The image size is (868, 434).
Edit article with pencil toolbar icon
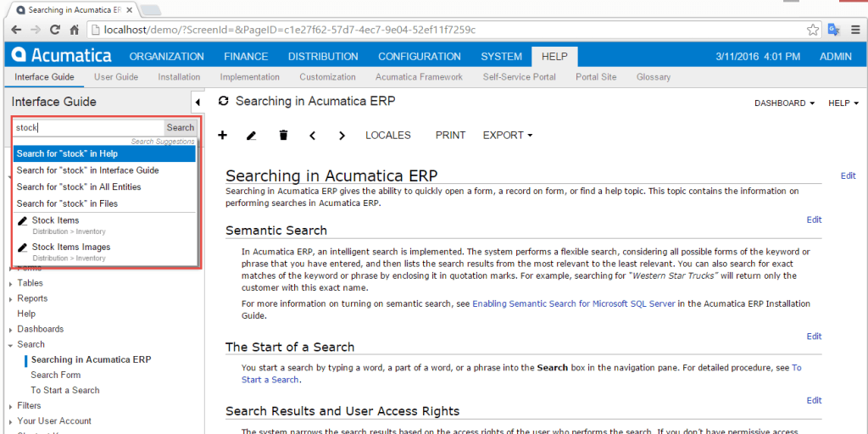coord(251,135)
